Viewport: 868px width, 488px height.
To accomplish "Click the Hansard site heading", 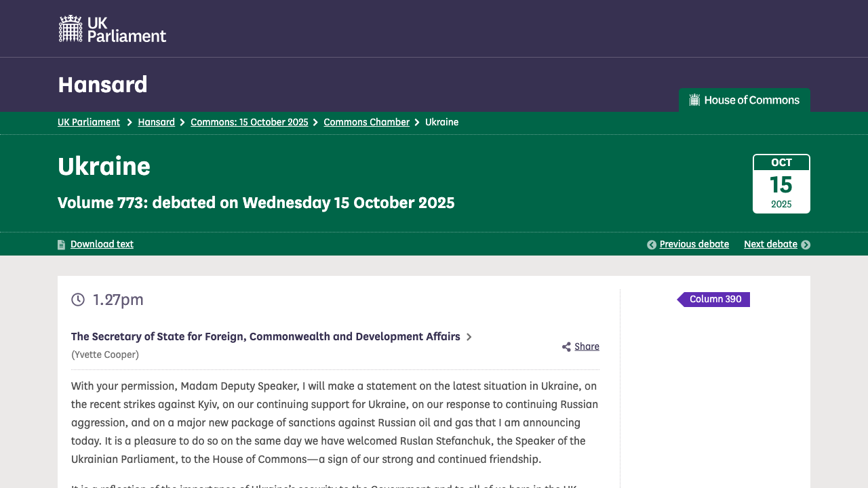I will click(x=102, y=85).
